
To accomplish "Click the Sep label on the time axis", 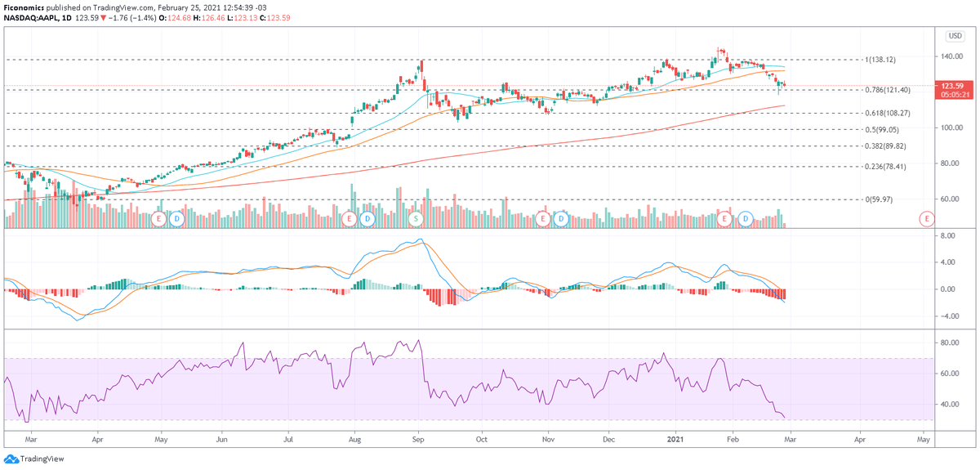I will 417,439.
